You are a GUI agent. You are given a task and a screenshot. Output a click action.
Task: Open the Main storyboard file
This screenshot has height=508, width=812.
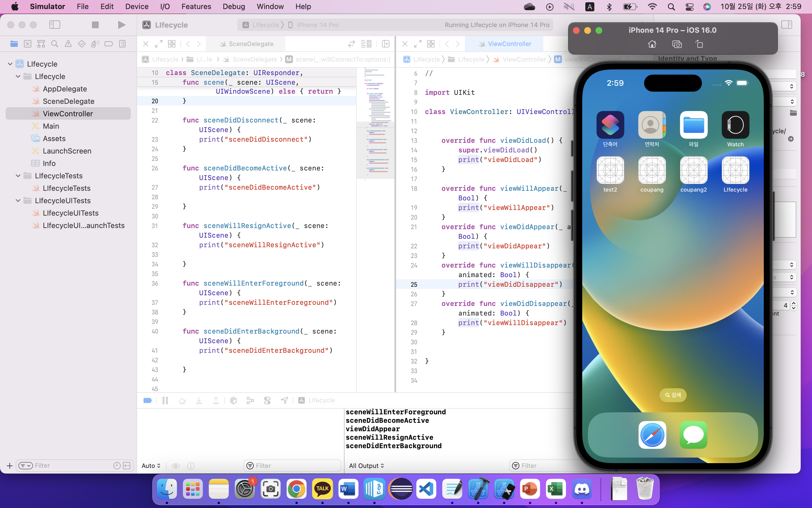point(51,126)
